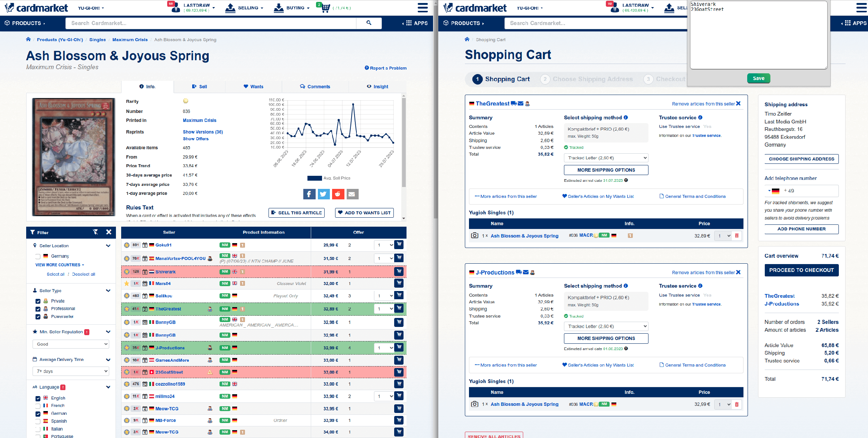The width and height of the screenshot is (868, 438).
Task: View photo of J-Productions cart article
Action: [x=475, y=404]
